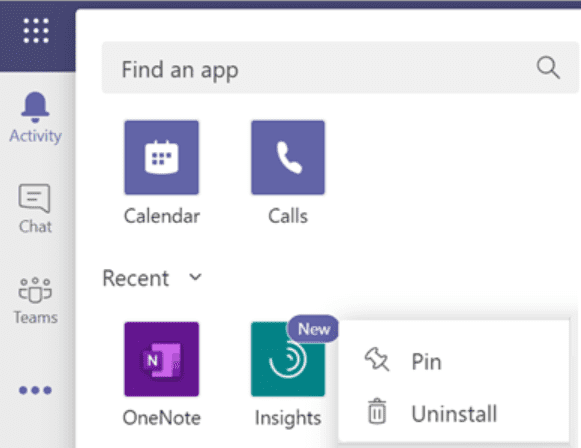
Task: Collapse the Recent section chevron
Action: tap(195, 277)
